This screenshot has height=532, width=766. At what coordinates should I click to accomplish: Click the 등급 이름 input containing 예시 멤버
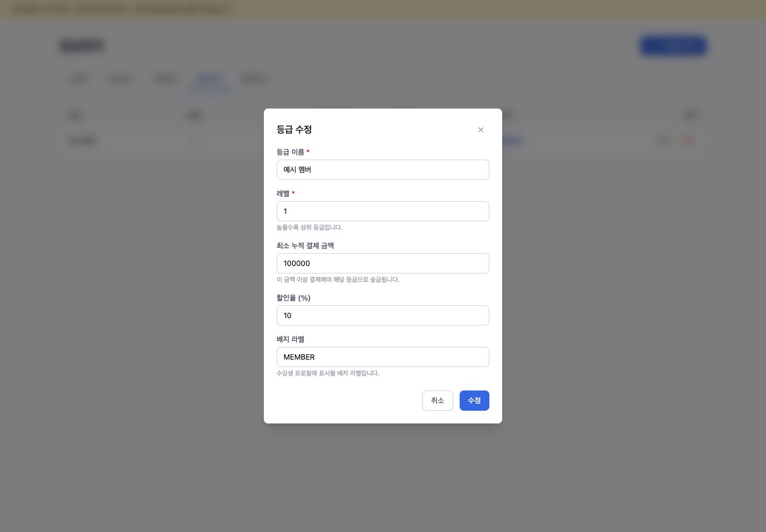[383, 170]
